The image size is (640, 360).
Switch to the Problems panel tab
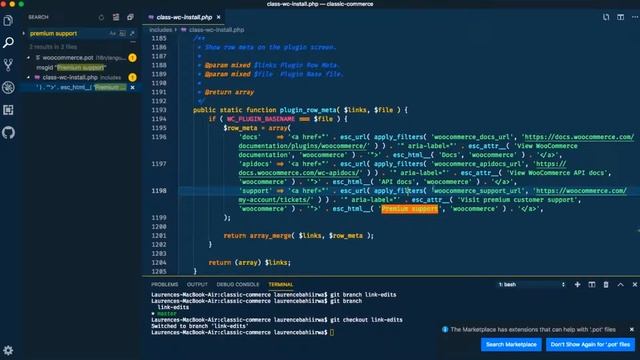click(x=164, y=284)
